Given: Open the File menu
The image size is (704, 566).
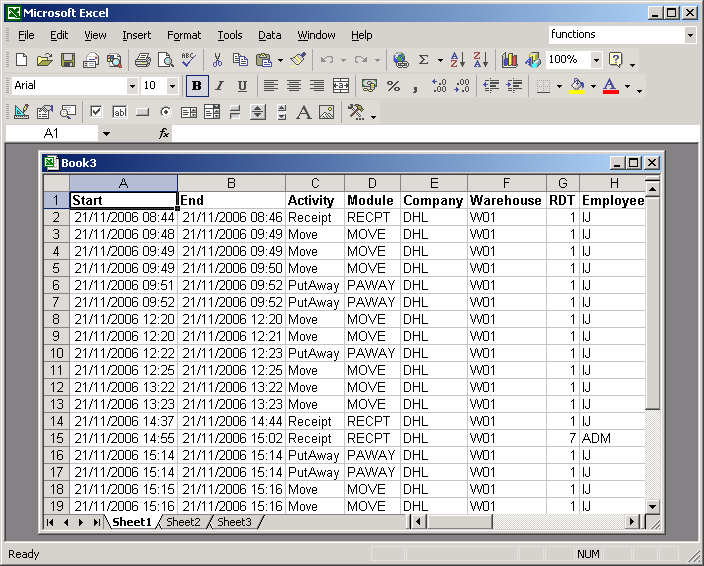Looking at the screenshot, I should click(26, 35).
